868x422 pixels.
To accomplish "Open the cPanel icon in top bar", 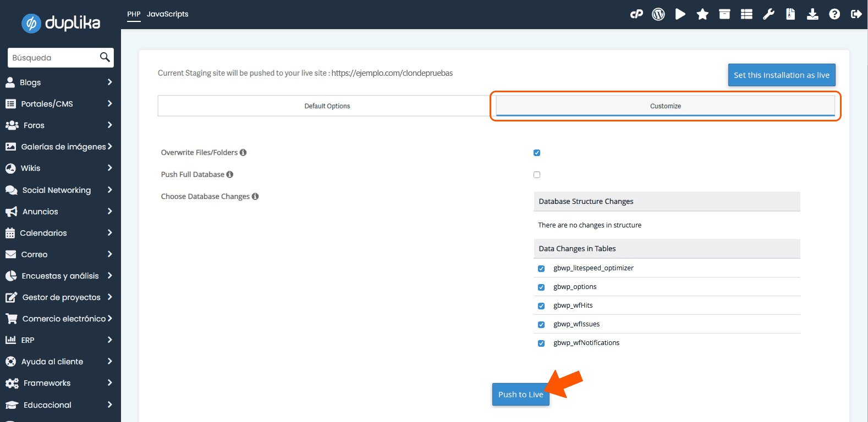I will [636, 14].
